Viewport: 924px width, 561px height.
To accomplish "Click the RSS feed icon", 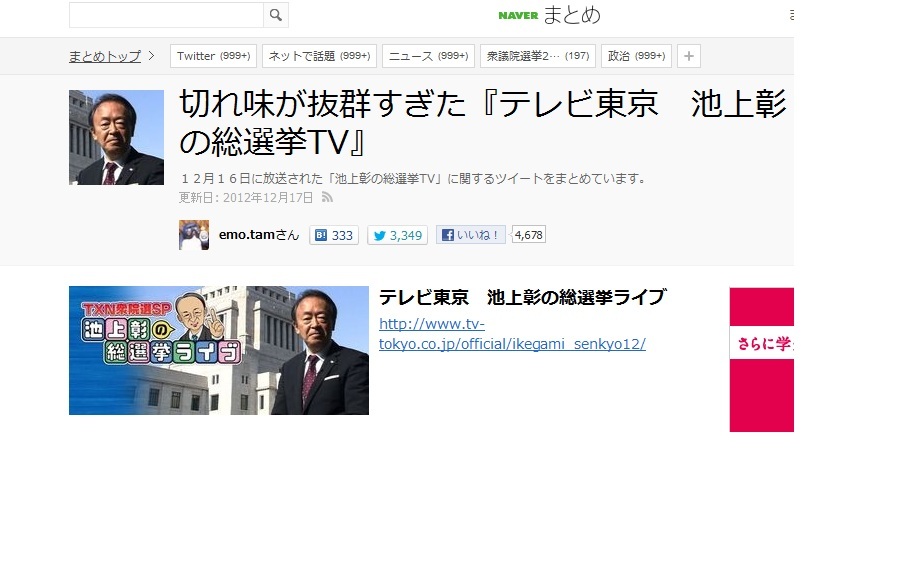I will click(x=327, y=197).
